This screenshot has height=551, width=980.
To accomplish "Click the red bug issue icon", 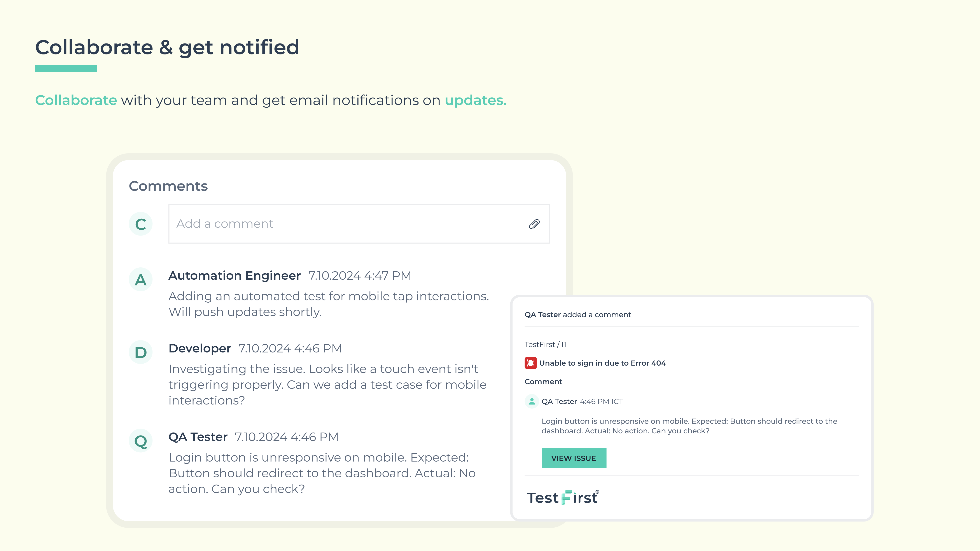I will [530, 363].
